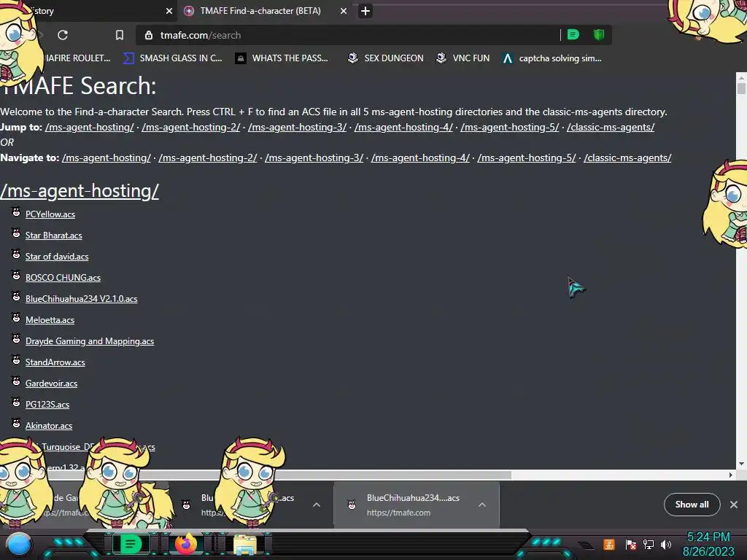The width and height of the screenshot is (747, 560).
Task: Open the network tray icon
Action: click(x=649, y=544)
